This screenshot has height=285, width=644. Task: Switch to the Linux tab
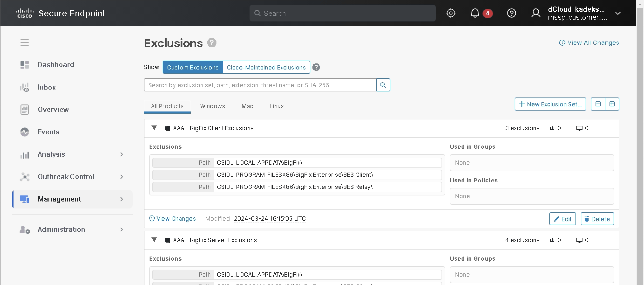click(x=276, y=106)
